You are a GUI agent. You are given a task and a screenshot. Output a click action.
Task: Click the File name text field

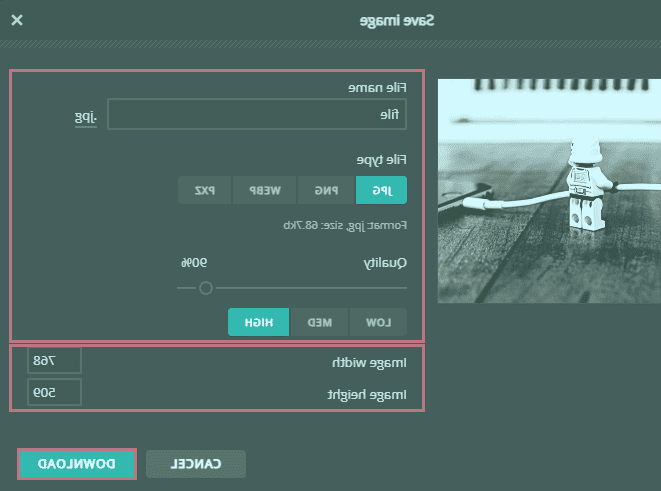click(x=257, y=114)
